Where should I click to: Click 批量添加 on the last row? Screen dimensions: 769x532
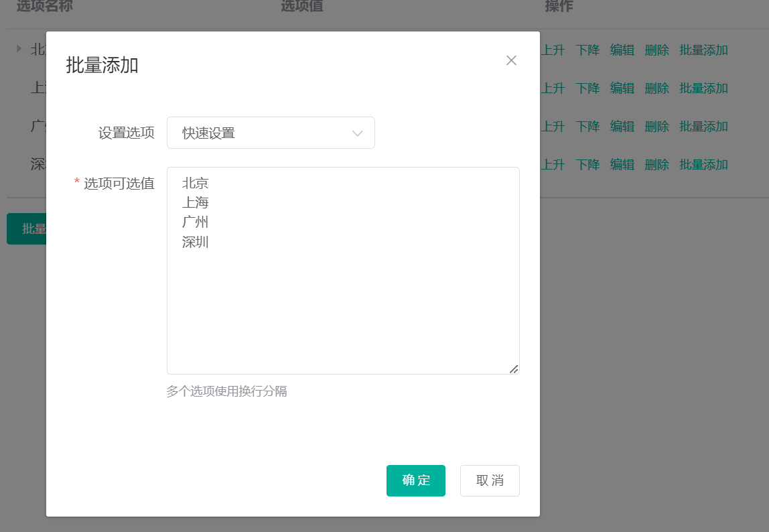[703, 164]
